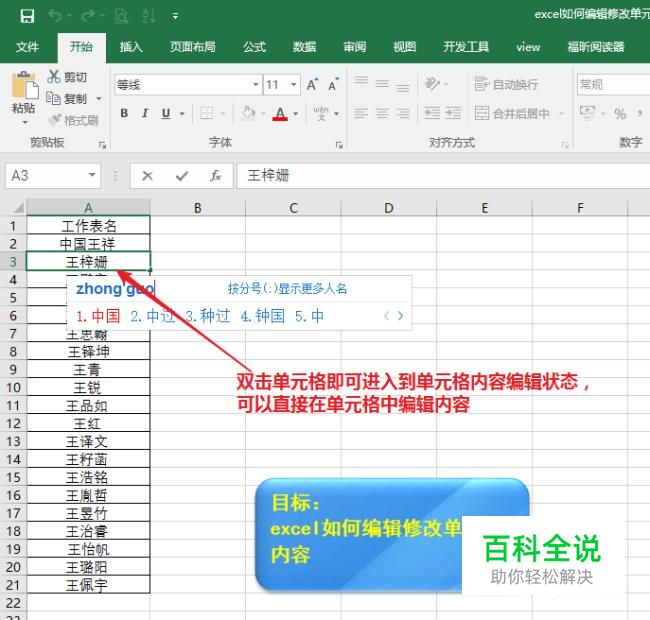Image resolution: width=650 pixels, height=620 pixels.
Task: Click the sort icon in quick access toolbar
Action: [149, 16]
